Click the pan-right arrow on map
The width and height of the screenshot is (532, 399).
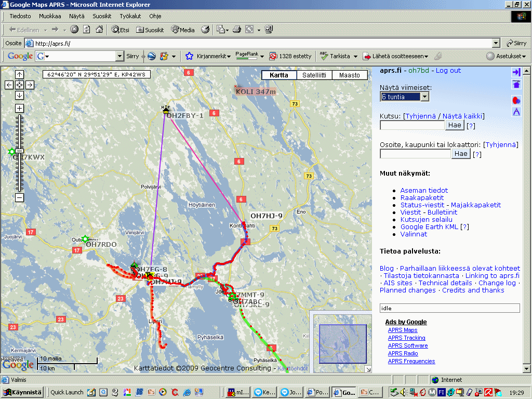tap(30, 85)
